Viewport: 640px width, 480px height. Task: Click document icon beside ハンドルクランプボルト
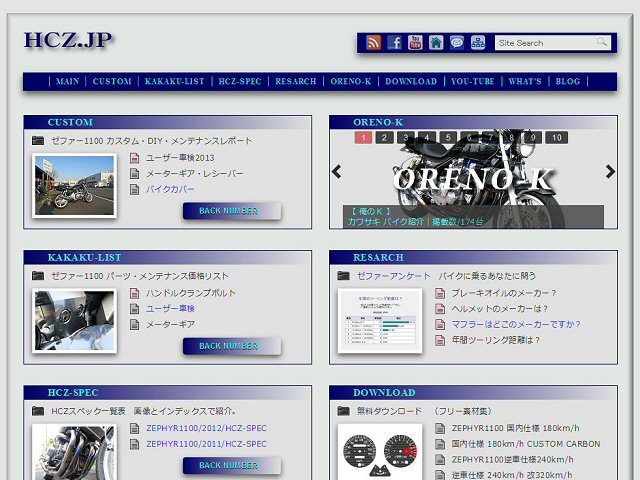(134, 293)
